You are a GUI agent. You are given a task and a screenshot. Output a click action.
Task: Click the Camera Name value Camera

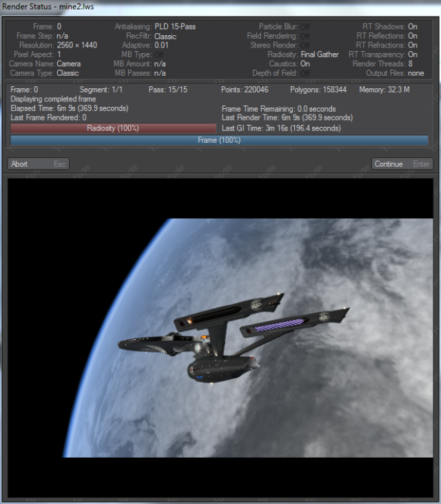pyautogui.click(x=69, y=63)
